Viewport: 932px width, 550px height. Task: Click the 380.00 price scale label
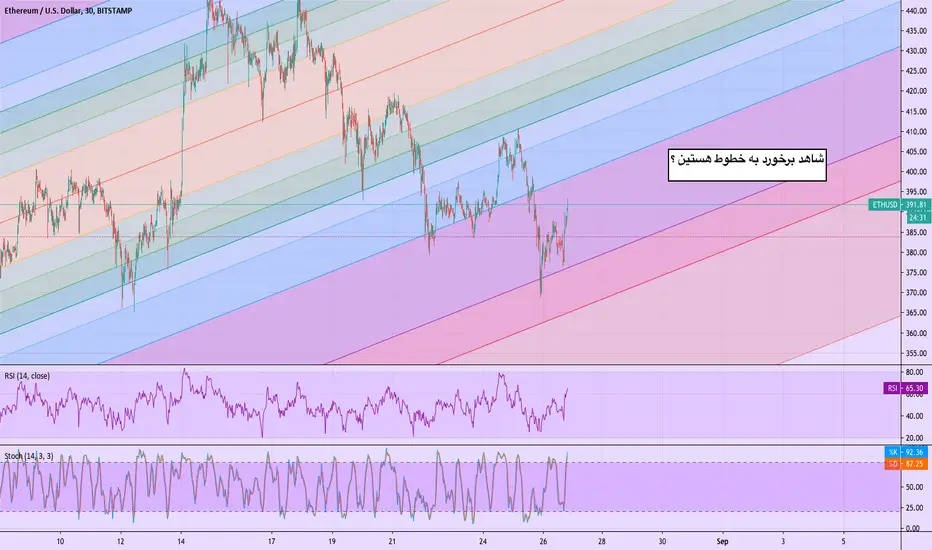(x=916, y=252)
